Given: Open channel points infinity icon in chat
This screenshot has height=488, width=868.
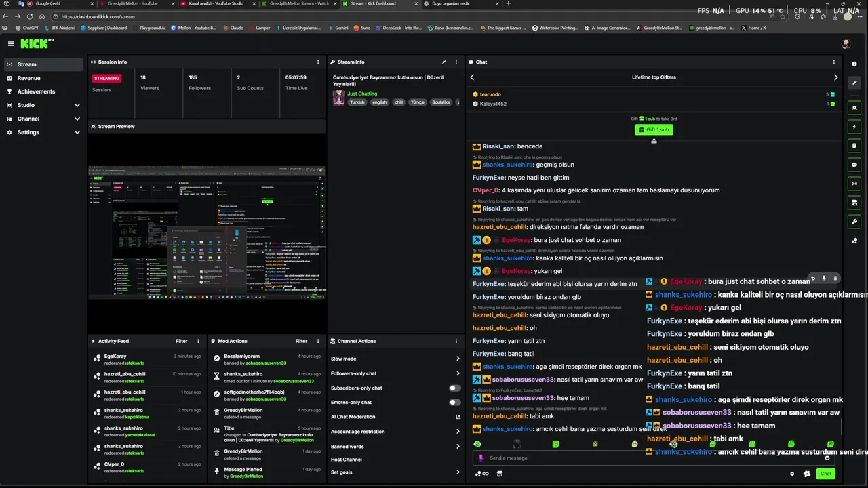Looking at the screenshot, I should [481, 474].
